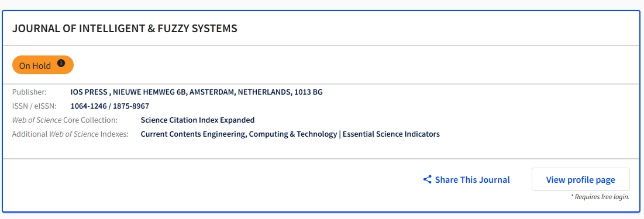Click the eISSN number 1875-8967
The width and height of the screenshot is (644, 219).
[131, 106]
